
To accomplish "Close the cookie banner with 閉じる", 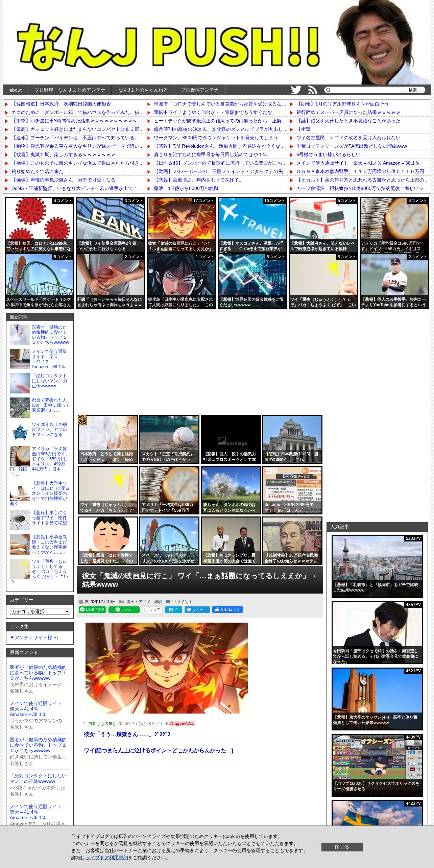I will 342,847.
